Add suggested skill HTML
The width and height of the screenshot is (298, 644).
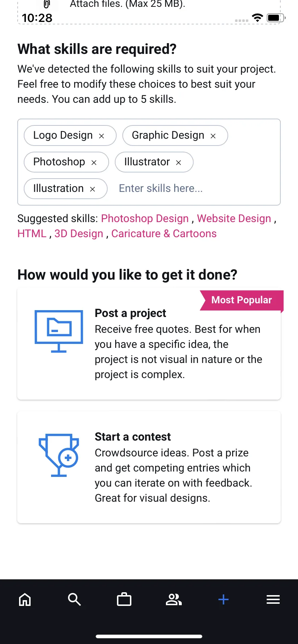click(32, 234)
